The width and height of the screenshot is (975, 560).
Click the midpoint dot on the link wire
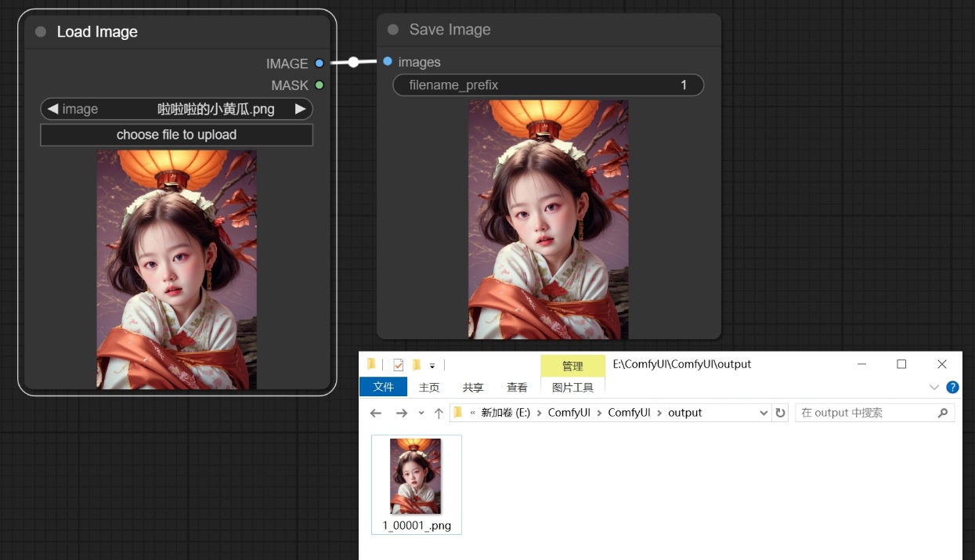pyautogui.click(x=353, y=62)
